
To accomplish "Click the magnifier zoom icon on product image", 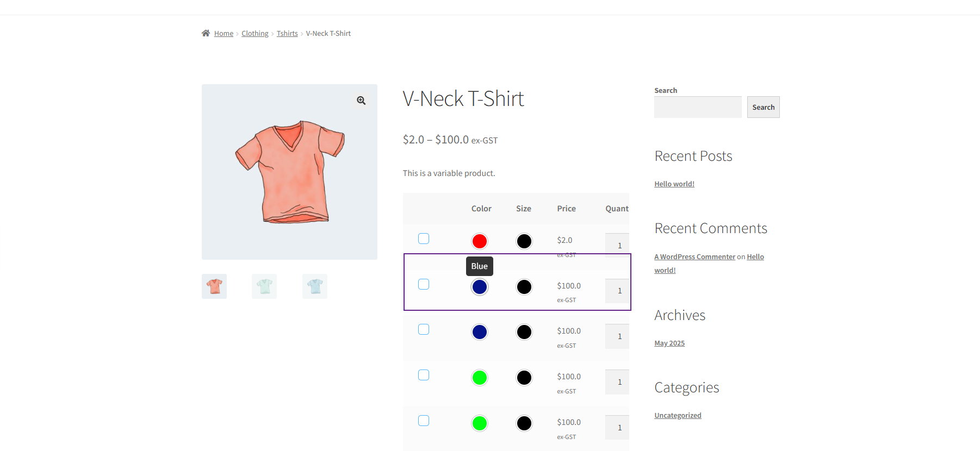I will [x=361, y=101].
